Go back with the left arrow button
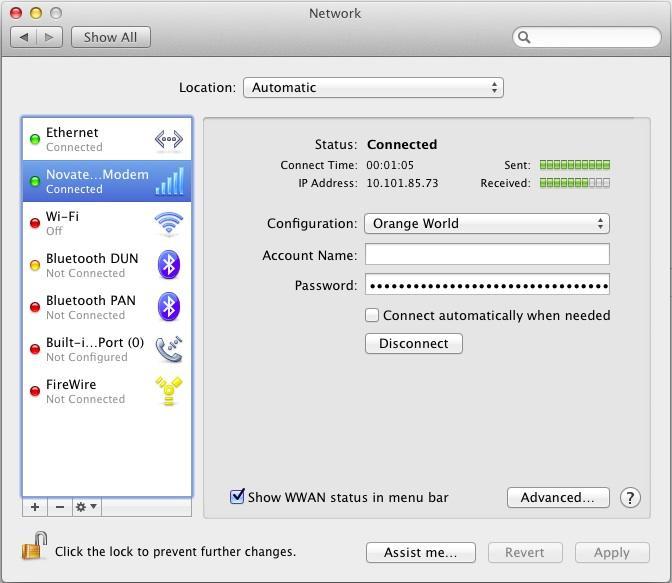The height and width of the screenshot is (583, 672). pos(24,37)
